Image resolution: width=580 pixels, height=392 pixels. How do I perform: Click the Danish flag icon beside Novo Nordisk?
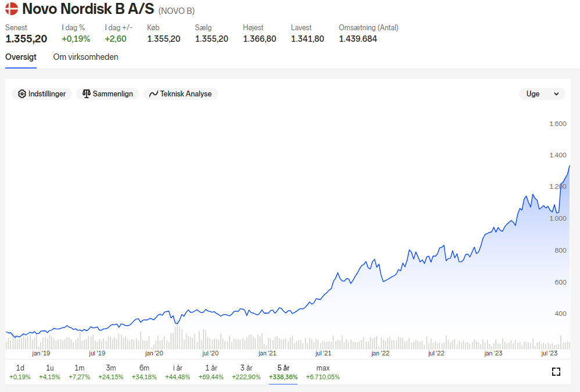[12, 9]
